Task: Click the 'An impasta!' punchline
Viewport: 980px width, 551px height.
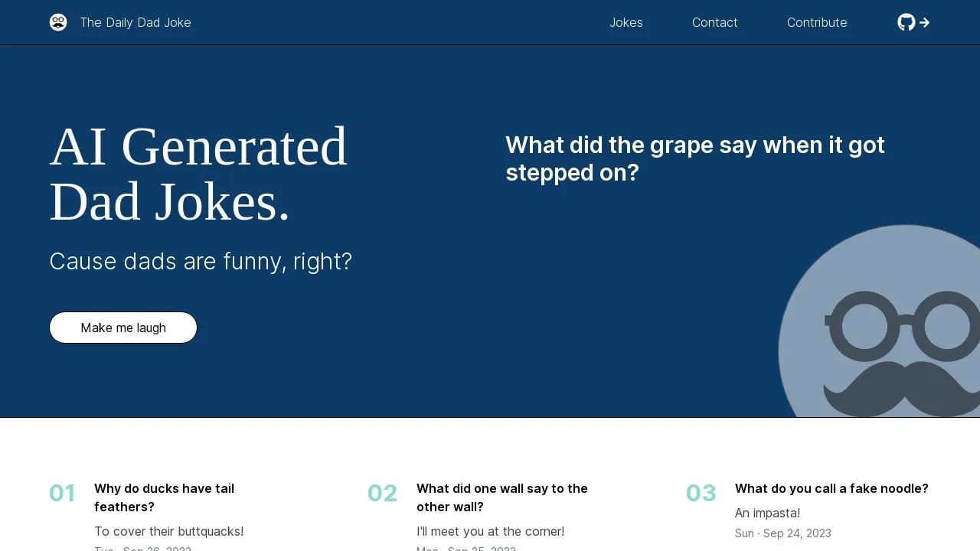Action: tap(767, 513)
